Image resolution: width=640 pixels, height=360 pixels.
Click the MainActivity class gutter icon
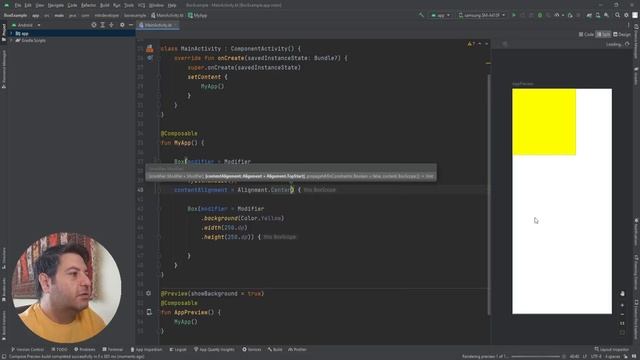pyautogui.click(x=150, y=49)
